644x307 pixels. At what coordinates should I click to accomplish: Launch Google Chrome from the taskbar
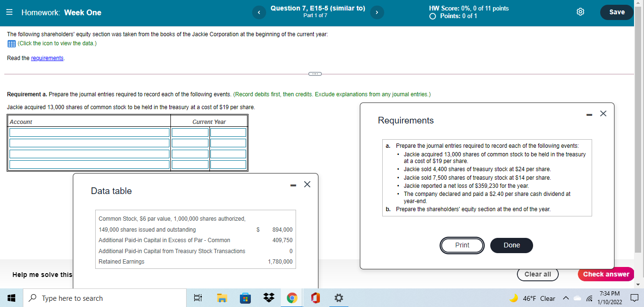[x=292, y=297]
